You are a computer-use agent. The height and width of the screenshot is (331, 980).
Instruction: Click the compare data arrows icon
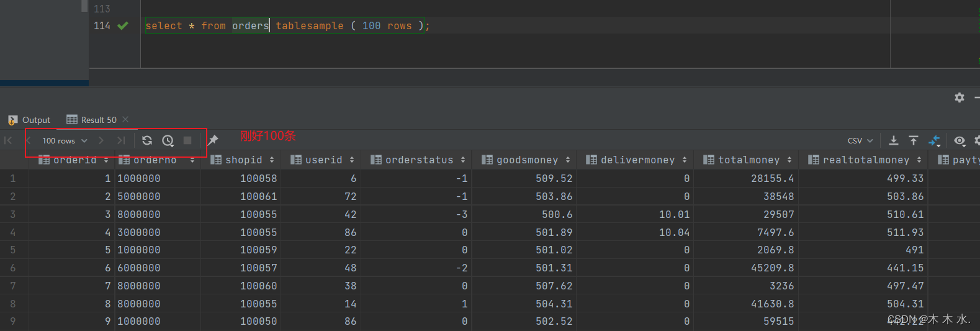click(934, 141)
